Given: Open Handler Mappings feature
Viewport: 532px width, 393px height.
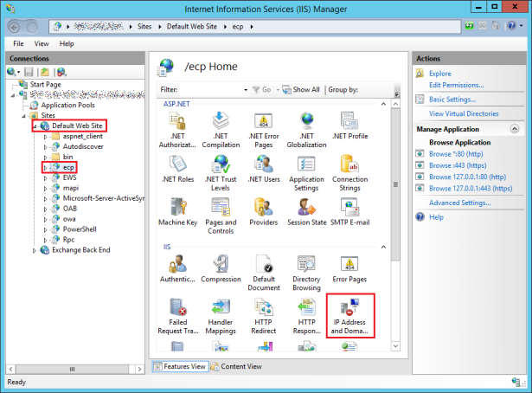Looking at the screenshot, I should 221,316.
